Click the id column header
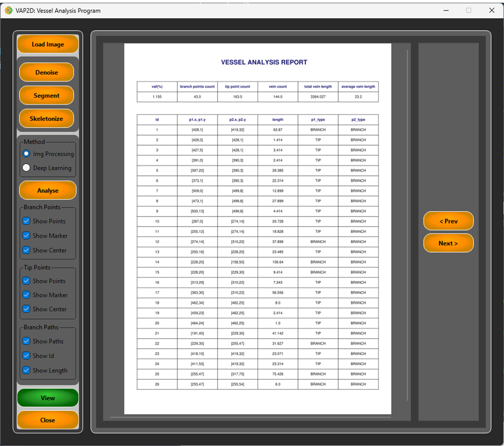This screenshot has width=504, height=446. 157,120
